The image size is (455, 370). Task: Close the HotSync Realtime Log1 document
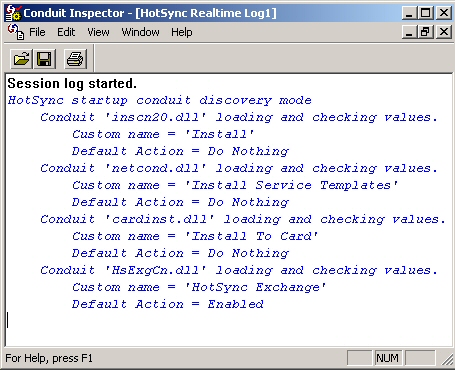pos(444,32)
